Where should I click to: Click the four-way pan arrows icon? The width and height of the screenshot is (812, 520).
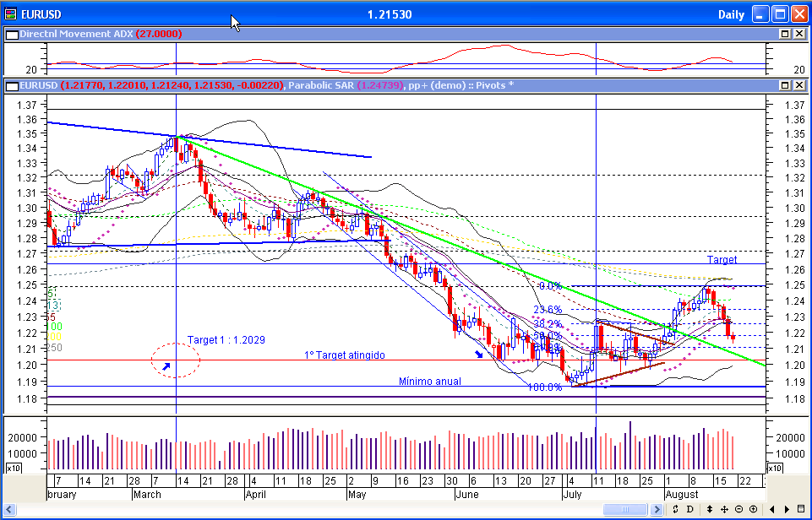(x=725, y=509)
